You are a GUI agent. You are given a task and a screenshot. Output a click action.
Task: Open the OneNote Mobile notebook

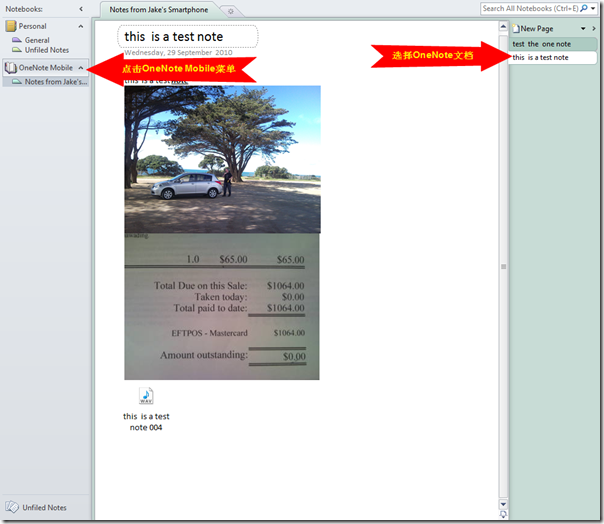45,68
